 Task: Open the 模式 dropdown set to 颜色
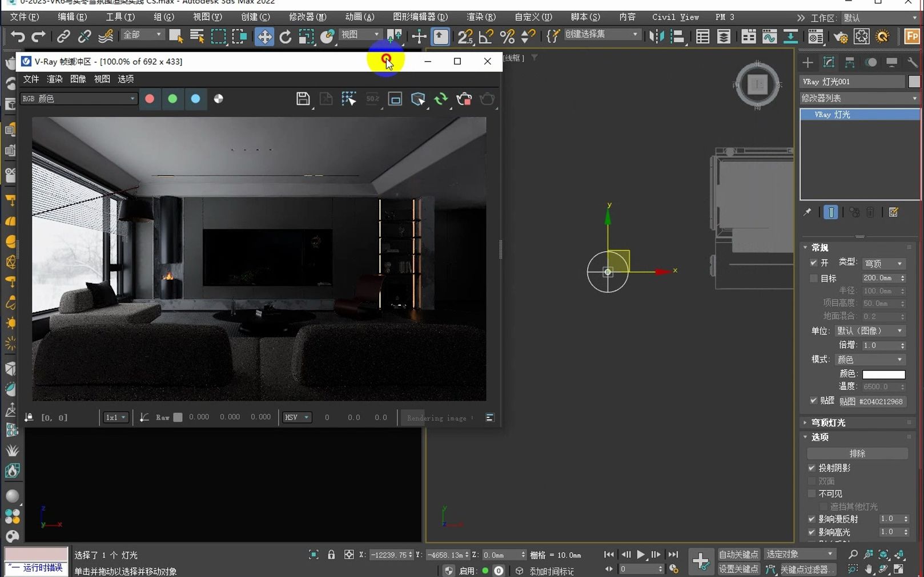(x=870, y=359)
